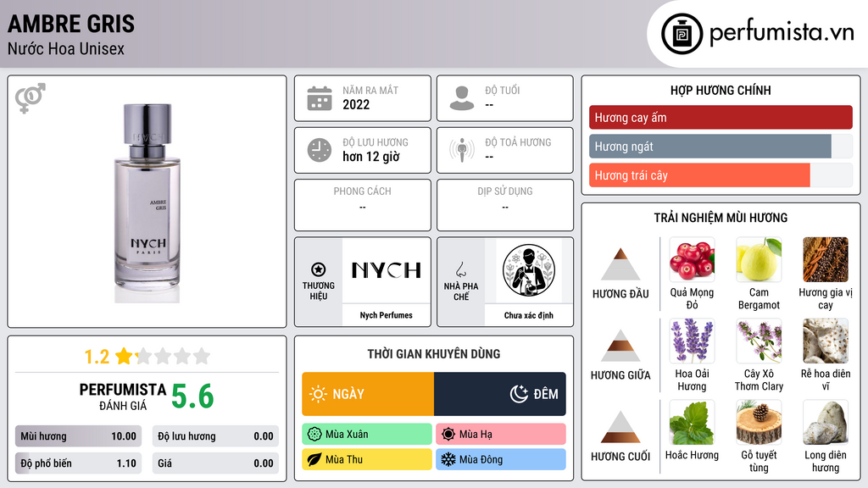Open the Rễ hoa diên vĩ image
Screen dimensions: 868x488
click(826, 341)
